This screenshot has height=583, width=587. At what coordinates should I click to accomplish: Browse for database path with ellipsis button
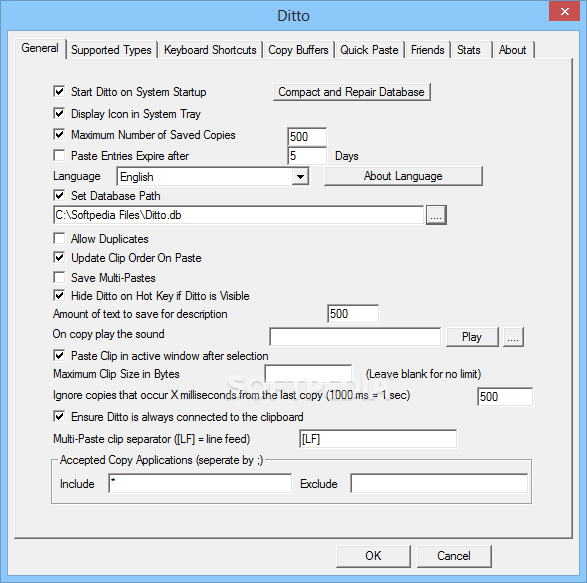(x=436, y=215)
